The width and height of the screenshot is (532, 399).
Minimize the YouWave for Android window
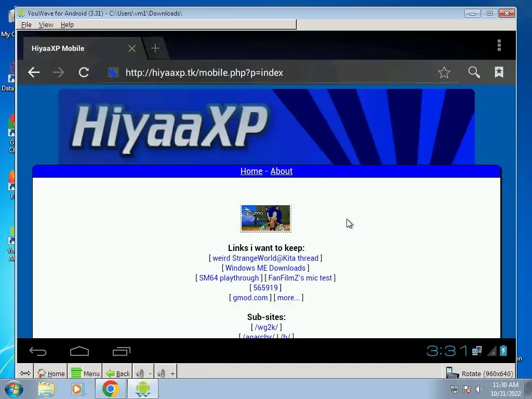tap(472, 13)
